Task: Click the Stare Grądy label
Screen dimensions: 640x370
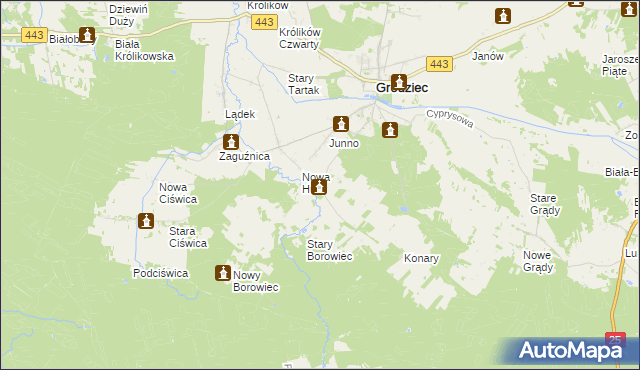Action: [545, 204]
